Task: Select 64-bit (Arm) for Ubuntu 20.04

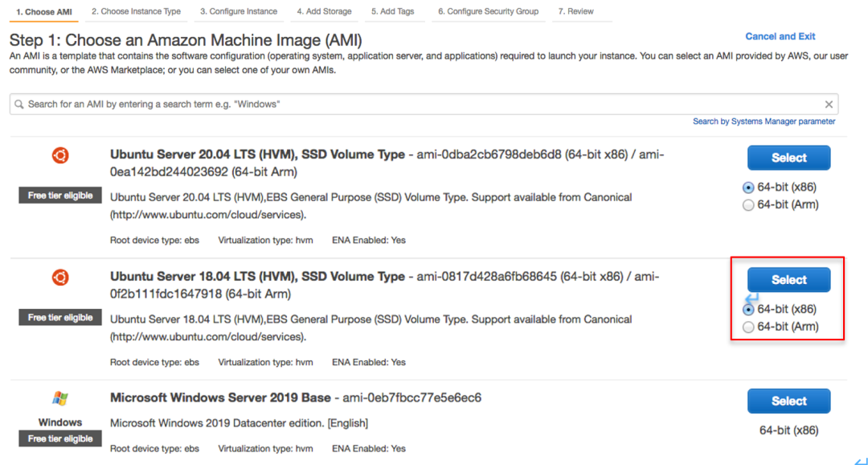Action: [x=748, y=205]
